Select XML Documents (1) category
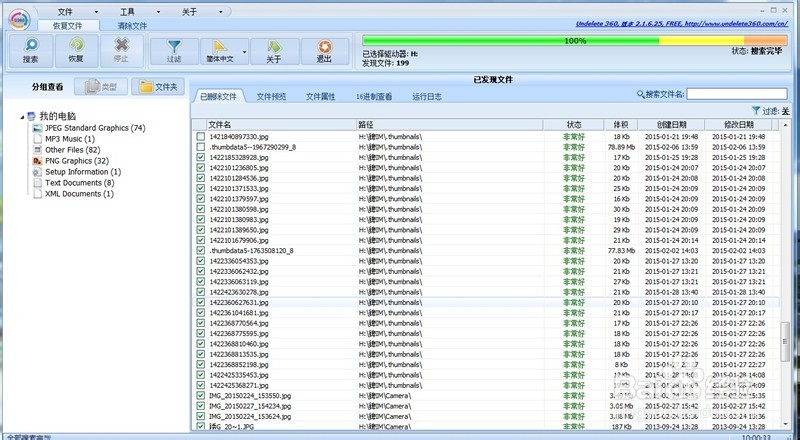Screen dimensions: 800x440 [x=79, y=194]
